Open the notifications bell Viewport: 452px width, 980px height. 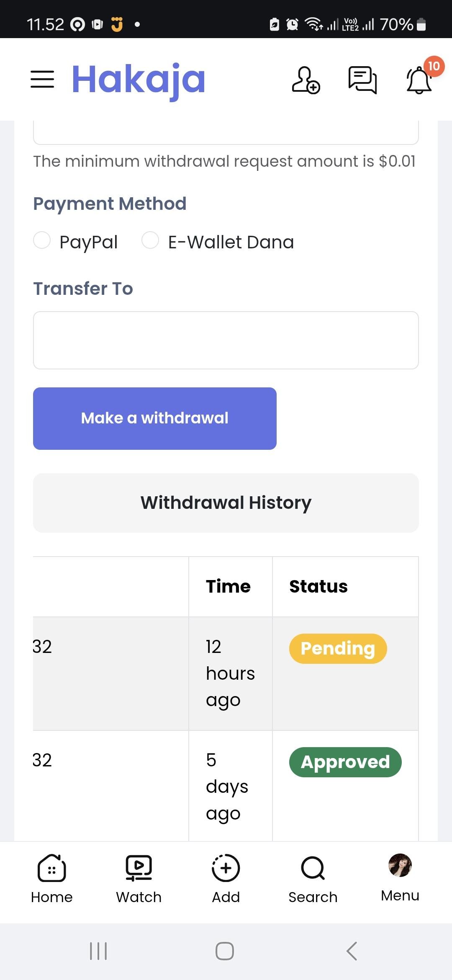(x=419, y=80)
